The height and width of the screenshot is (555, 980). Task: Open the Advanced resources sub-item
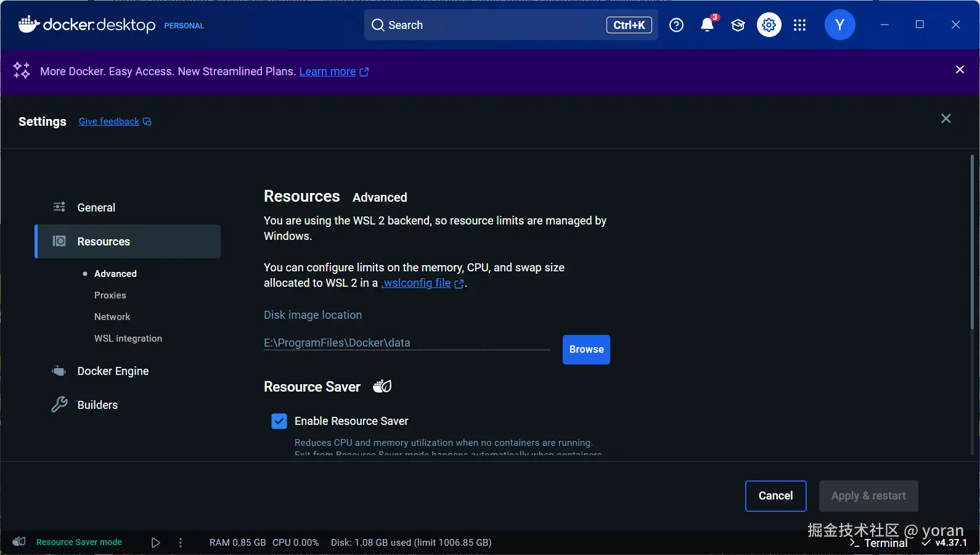(115, 274)
